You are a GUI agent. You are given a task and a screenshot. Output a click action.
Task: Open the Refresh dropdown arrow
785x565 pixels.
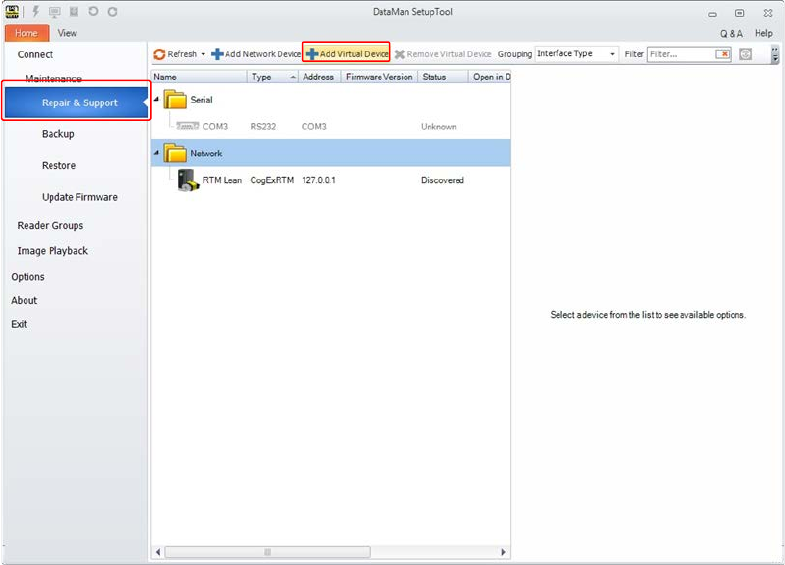pos(203,54)
